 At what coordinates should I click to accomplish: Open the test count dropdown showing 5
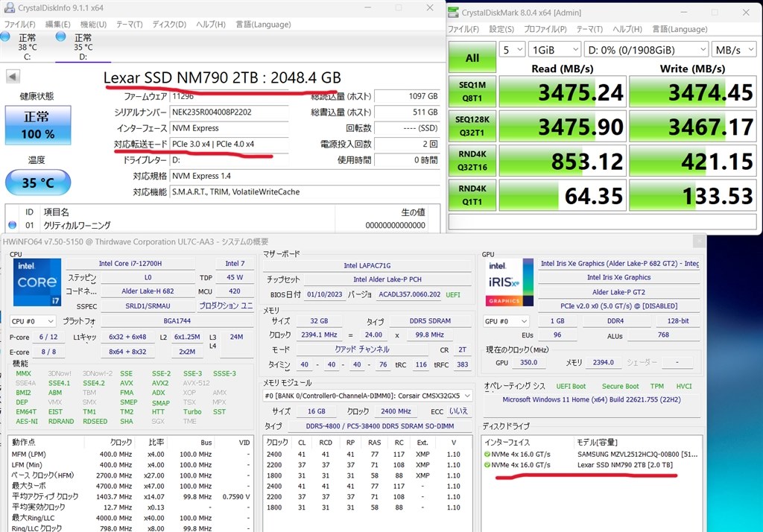click(x=511, y=49)
